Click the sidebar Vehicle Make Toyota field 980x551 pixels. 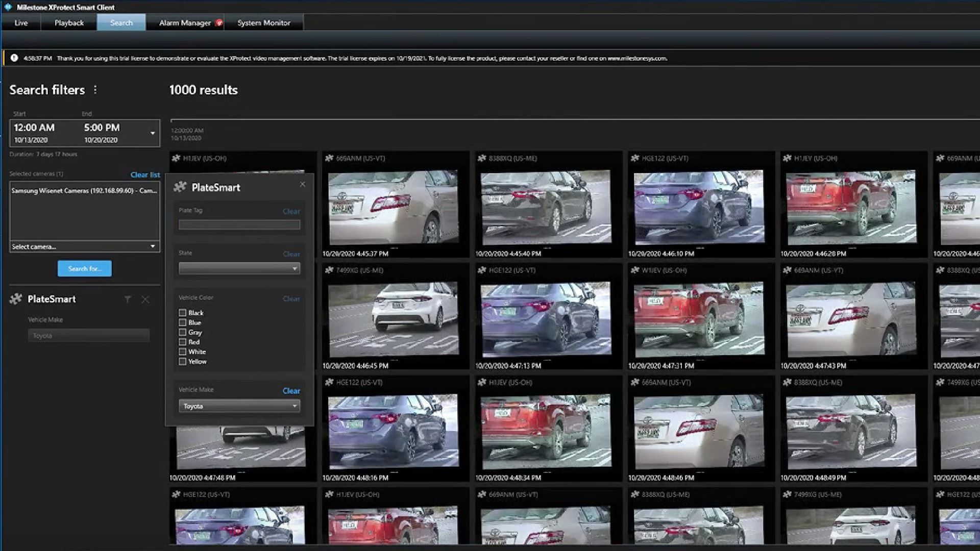[x=89, y=336]
